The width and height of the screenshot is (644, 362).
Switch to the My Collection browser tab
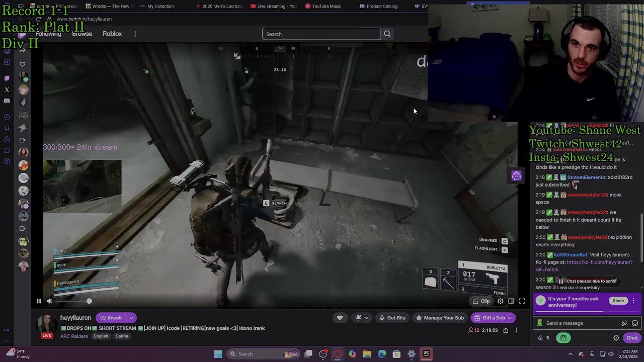coord(157,6)
